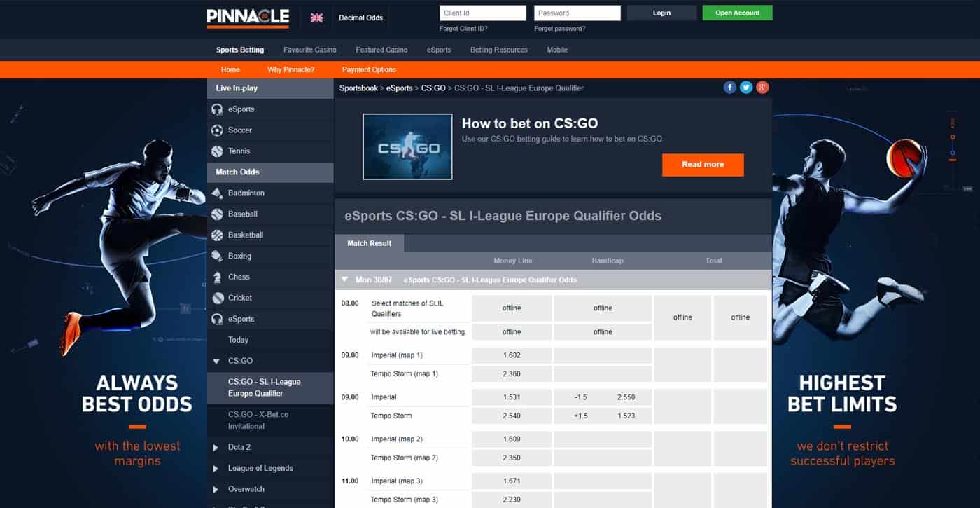Collapse the Mon 30/07 odds group
The image size is (980, 508).
point(344,280)
